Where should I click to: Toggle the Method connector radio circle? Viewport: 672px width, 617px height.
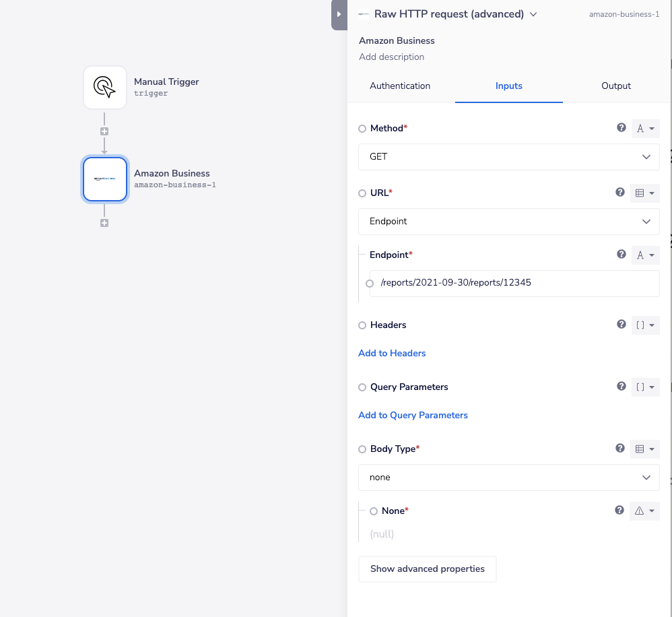(363, 129)
